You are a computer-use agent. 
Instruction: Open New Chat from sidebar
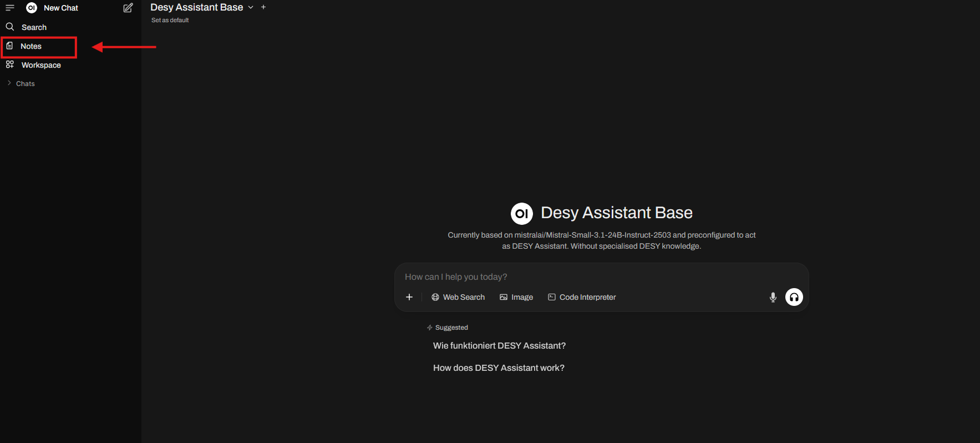pyautogui.click(x=61, y=8)
